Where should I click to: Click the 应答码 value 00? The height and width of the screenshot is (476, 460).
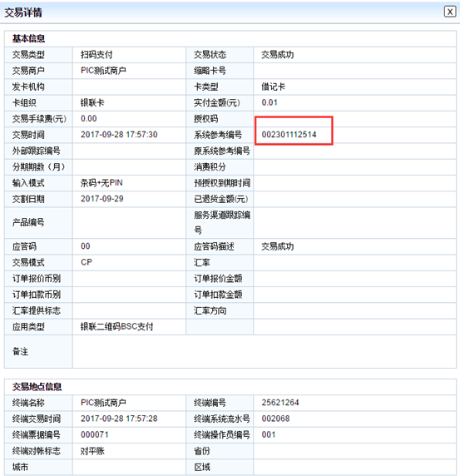coord(86,246)
